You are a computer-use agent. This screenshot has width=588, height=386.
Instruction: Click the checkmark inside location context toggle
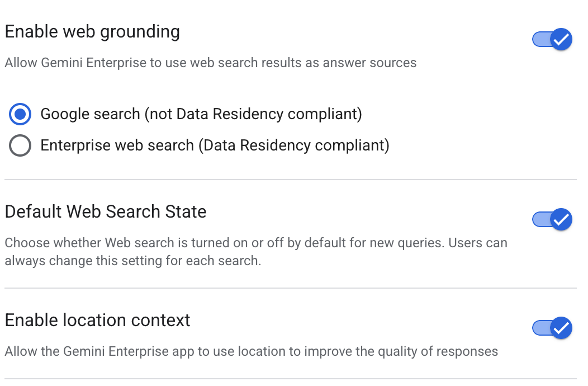click(560, 328)
